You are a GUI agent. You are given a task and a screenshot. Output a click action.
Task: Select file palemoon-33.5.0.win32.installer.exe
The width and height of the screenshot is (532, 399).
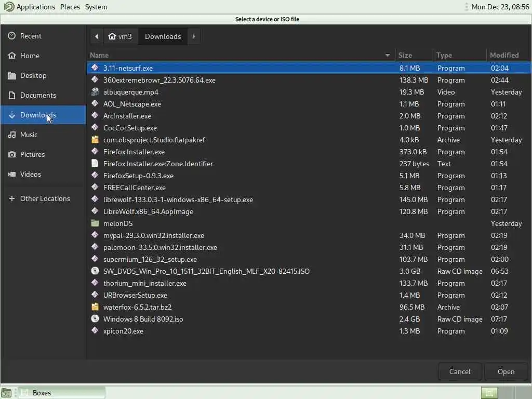pos(309,247)
